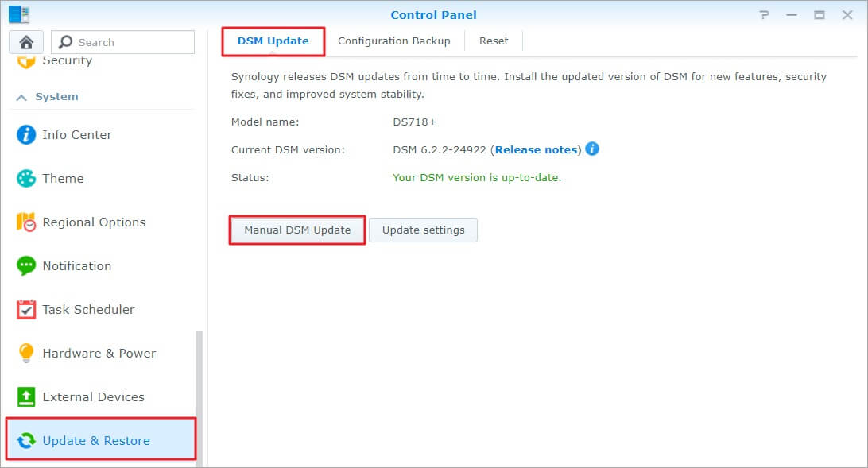Screen dimensions: 868x468
Task: Click the External Devices upload icon
Action: [x=26, y=396]
